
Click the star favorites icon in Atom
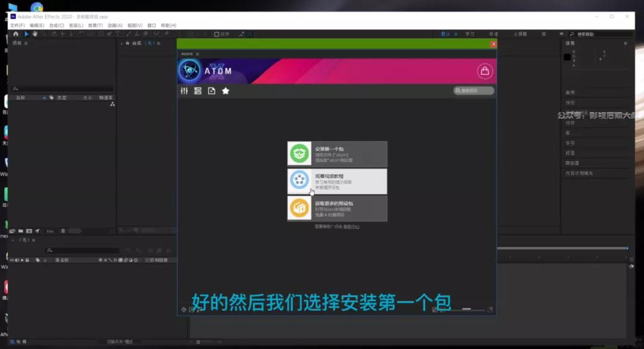pyautogui.click(x=224, y=91)
